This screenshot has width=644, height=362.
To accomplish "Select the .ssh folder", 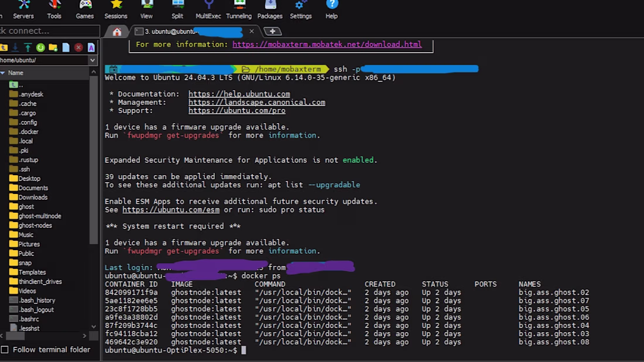I will [x=20, y=169].
